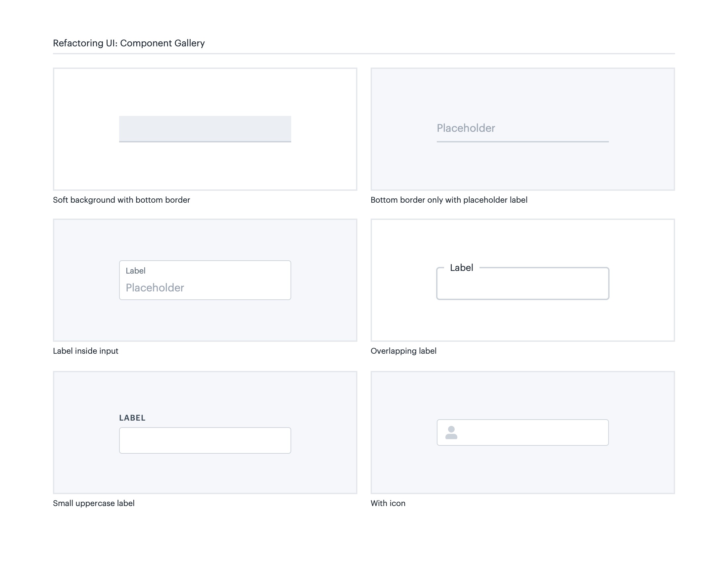
Task: Select the Soft background with bottom border caption
Action: point(121,200)
